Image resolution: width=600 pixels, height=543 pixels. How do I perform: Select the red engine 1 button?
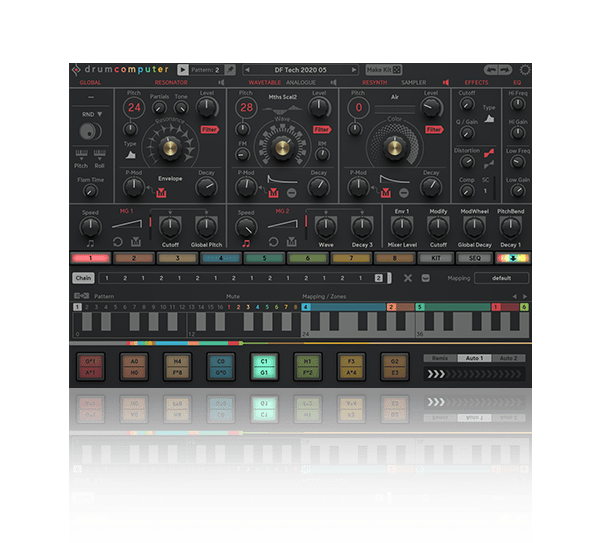pos(91,258)
